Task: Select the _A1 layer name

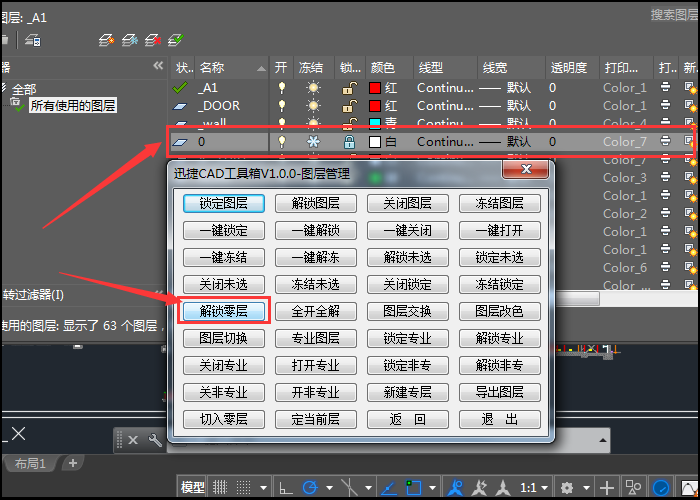Action: click(209, 88)
